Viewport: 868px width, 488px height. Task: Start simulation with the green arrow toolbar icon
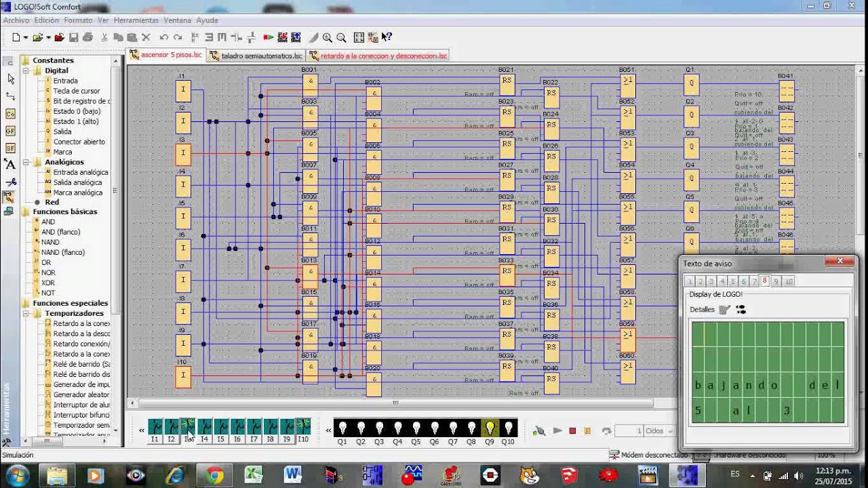click(x=269, y=38)
